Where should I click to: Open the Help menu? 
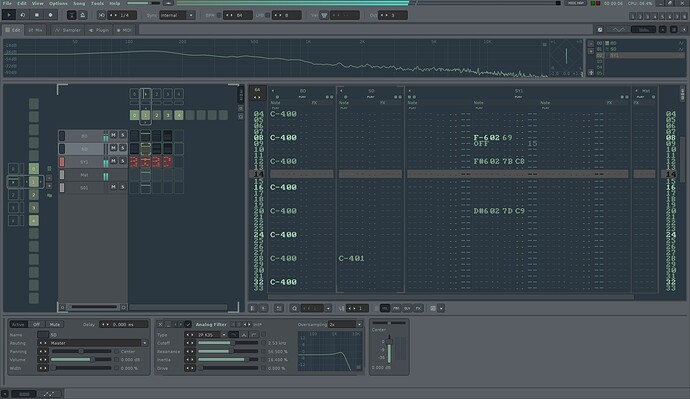coord(114,3)
